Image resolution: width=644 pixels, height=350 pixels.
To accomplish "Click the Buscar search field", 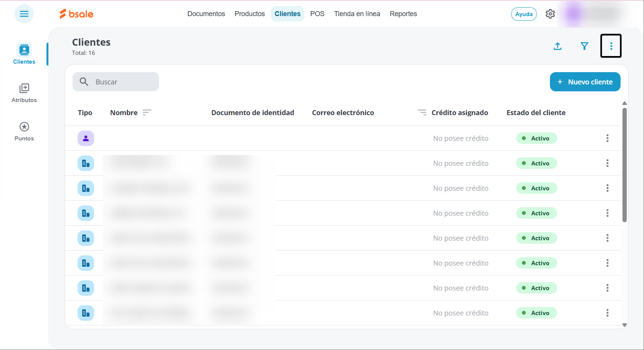I will click(x=116, y=82).
